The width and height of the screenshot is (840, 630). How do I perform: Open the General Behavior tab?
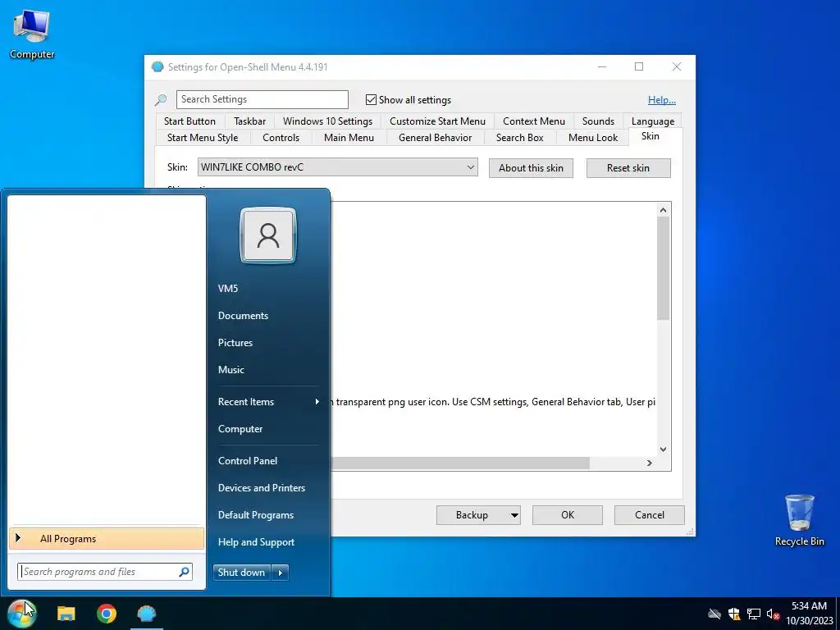coord(435,138)
